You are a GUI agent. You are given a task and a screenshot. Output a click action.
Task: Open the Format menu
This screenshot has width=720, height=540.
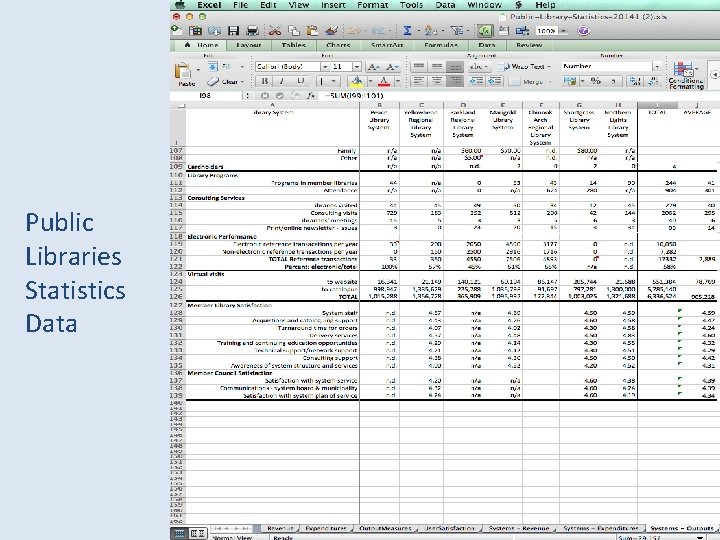[372, 5]
